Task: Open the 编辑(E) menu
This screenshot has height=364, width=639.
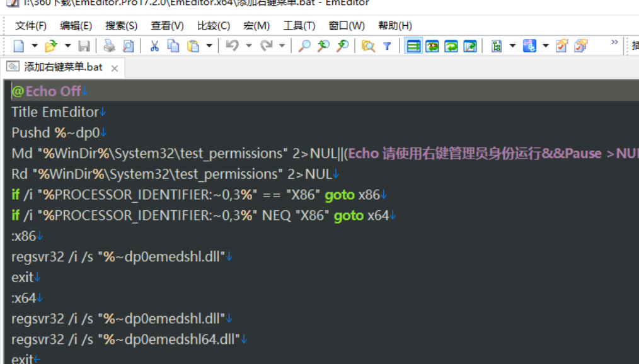Action: [76, 26]
